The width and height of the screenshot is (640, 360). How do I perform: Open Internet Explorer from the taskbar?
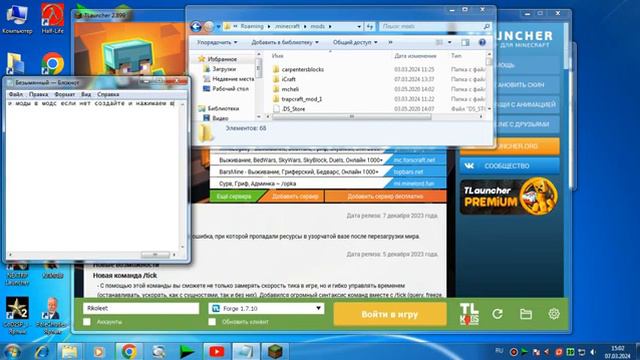pyautogui.click(x=42, y=351)
